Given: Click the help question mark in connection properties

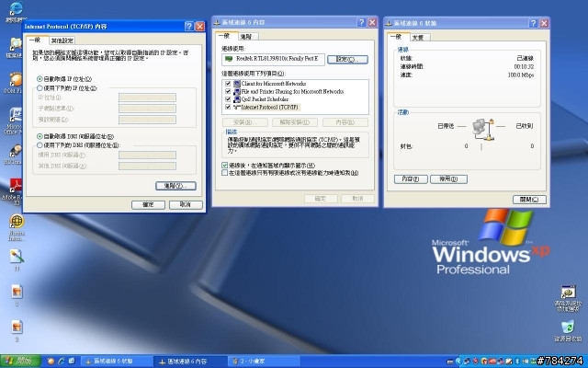Looking at the screenshot, I should tap(361, 22).
